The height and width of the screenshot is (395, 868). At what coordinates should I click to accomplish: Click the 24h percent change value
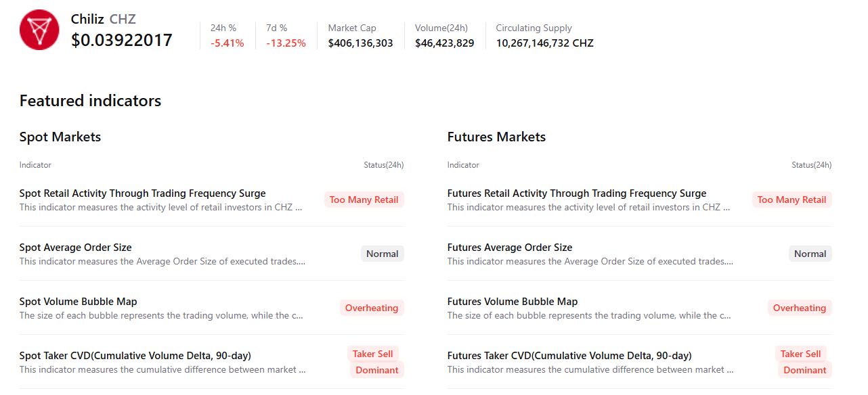(x=227, y=43)
